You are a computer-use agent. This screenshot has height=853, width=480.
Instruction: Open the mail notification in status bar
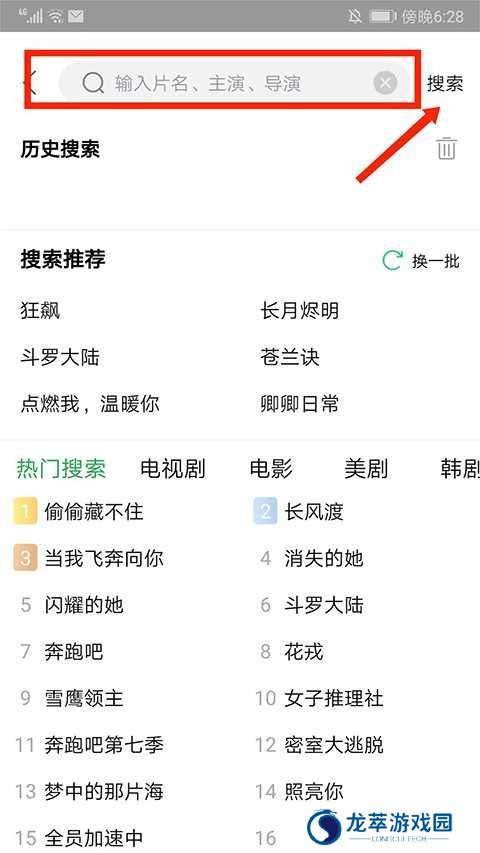tap(76, 16)
